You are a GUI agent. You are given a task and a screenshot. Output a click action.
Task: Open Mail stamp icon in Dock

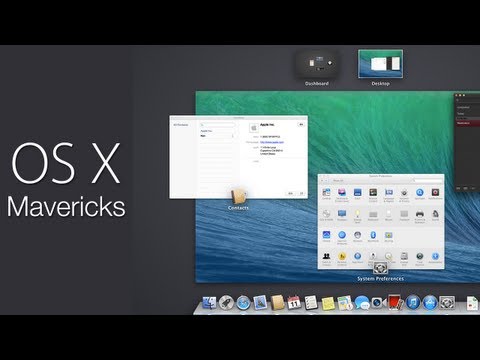(260, 303)
